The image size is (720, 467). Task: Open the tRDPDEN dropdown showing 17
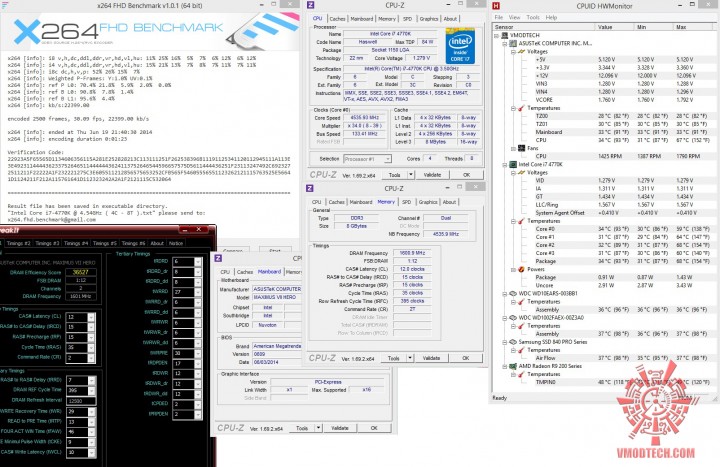[x=197, y=364]
